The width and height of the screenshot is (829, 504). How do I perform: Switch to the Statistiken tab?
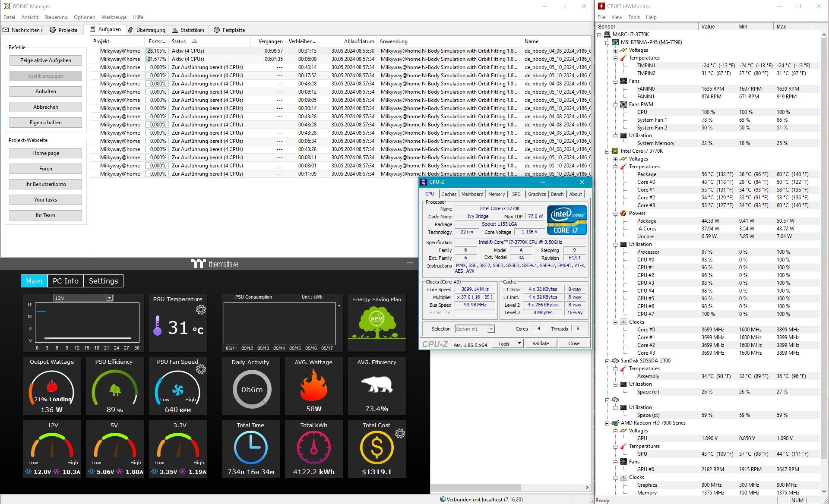point(188,30)
